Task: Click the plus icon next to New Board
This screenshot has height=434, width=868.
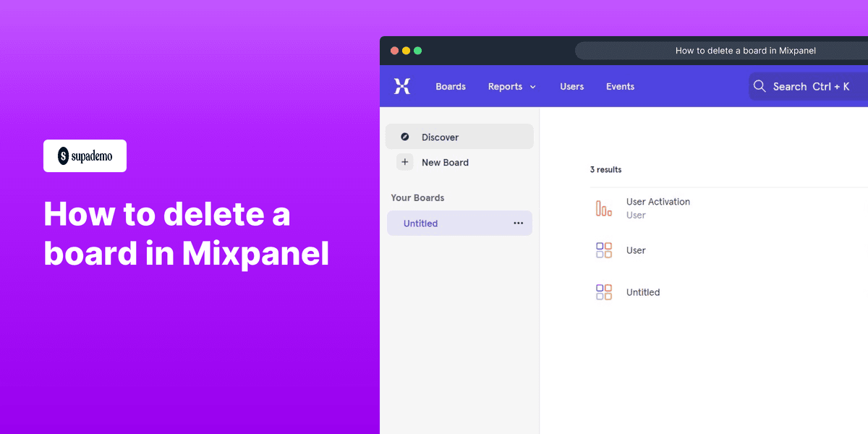Action: tap(405, 162)
